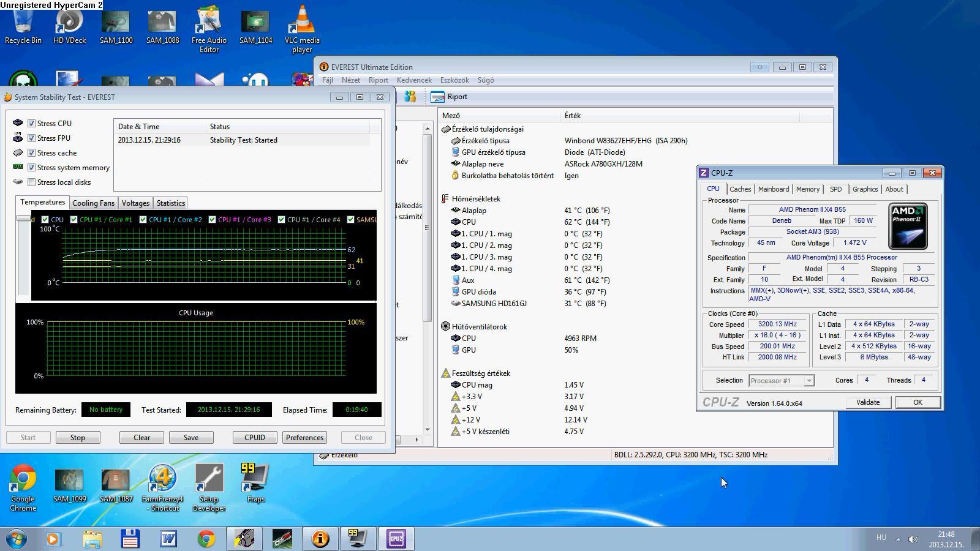
Task: Open the Súgó menu in EVEREST
Action: click(486, 80)
